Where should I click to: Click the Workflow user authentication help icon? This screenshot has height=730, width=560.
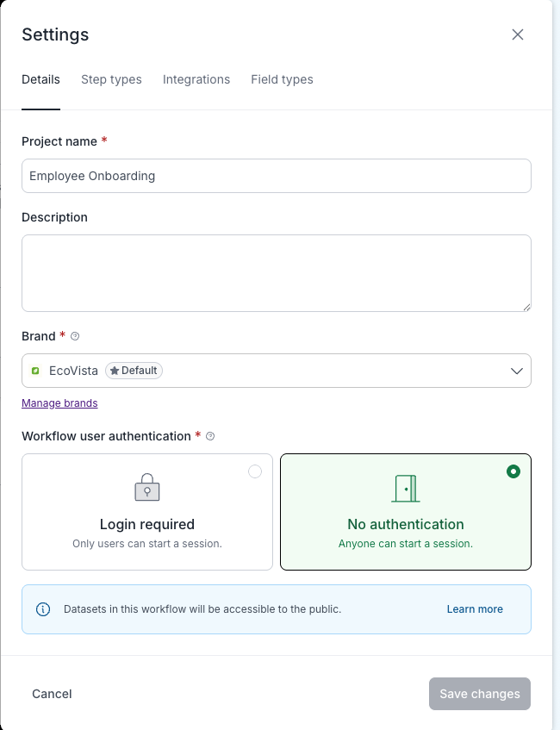pyautogui.click(x=210, y=436)
